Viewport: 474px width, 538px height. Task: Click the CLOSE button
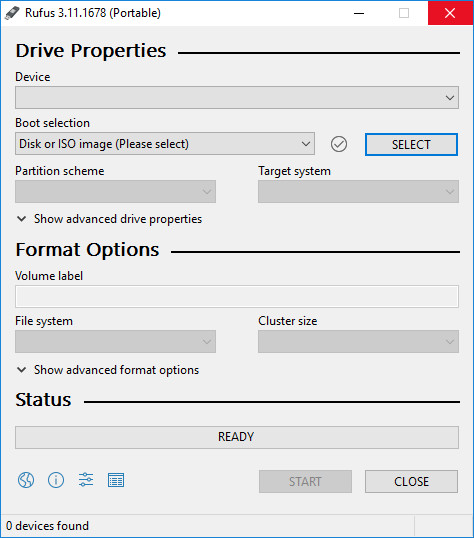411,481
